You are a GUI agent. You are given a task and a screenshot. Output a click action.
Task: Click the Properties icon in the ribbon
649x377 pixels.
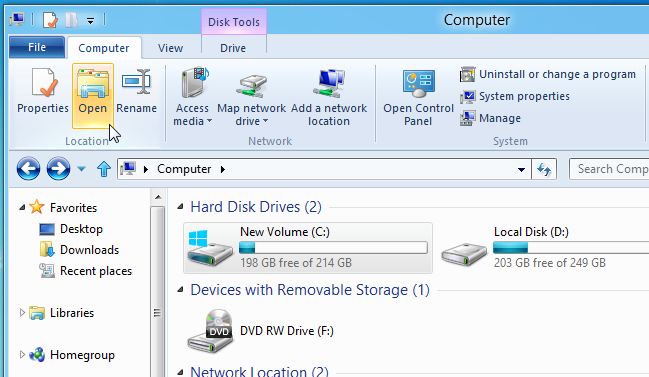tap(43, 82)
